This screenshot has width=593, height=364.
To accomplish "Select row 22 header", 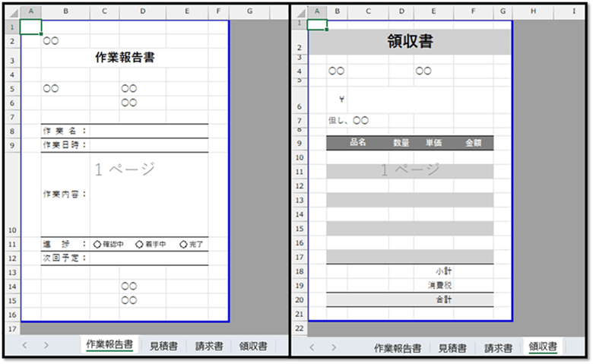I will point(299,328).
